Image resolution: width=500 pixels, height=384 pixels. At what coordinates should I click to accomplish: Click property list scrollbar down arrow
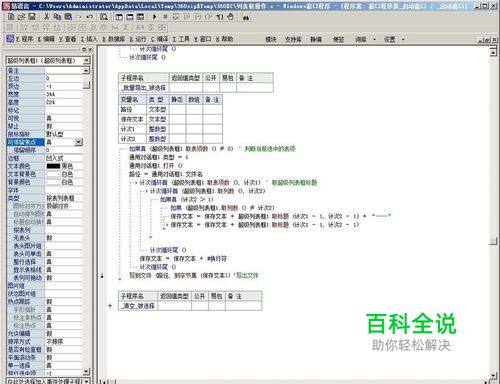tap(86, 371)
